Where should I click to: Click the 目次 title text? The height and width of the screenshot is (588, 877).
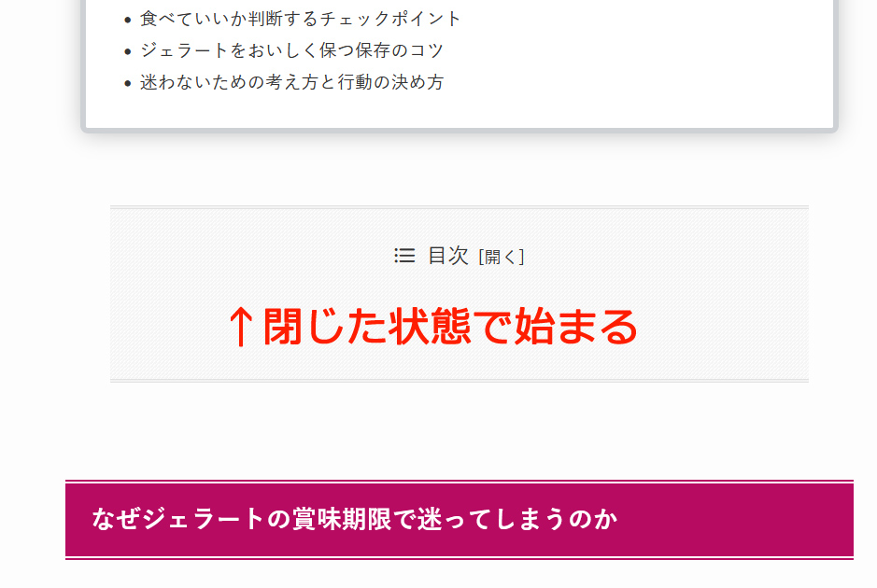coord(448,256)
